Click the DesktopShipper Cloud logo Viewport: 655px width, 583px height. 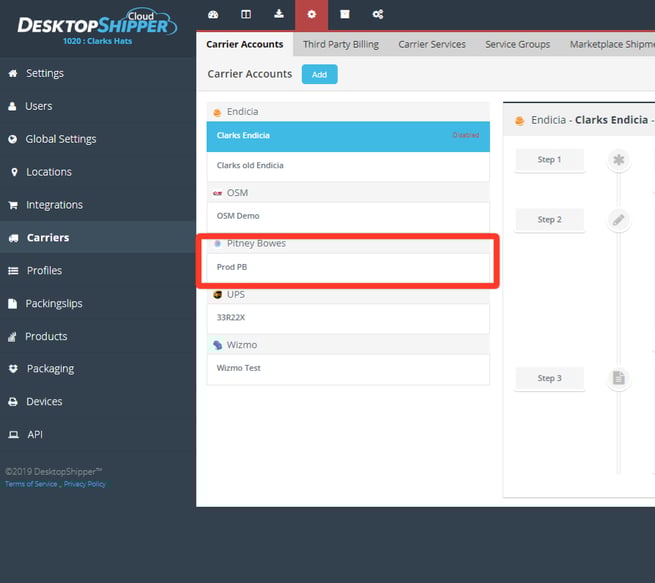(x=97, y=22)
